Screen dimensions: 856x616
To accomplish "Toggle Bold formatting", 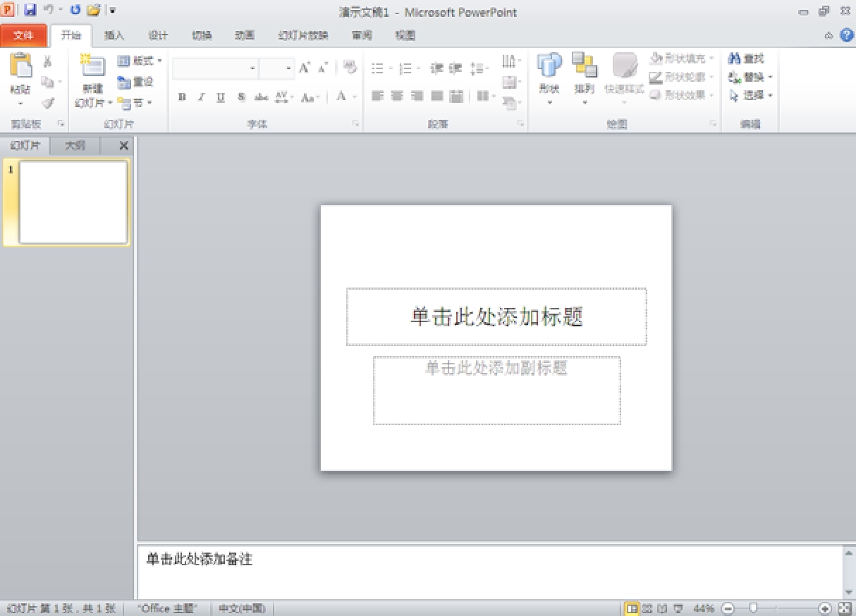I will point(183,97).
